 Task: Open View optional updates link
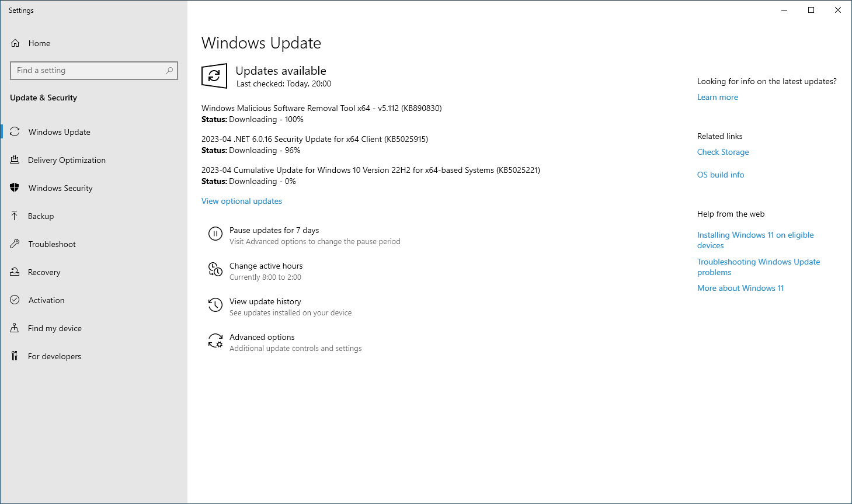242,201
